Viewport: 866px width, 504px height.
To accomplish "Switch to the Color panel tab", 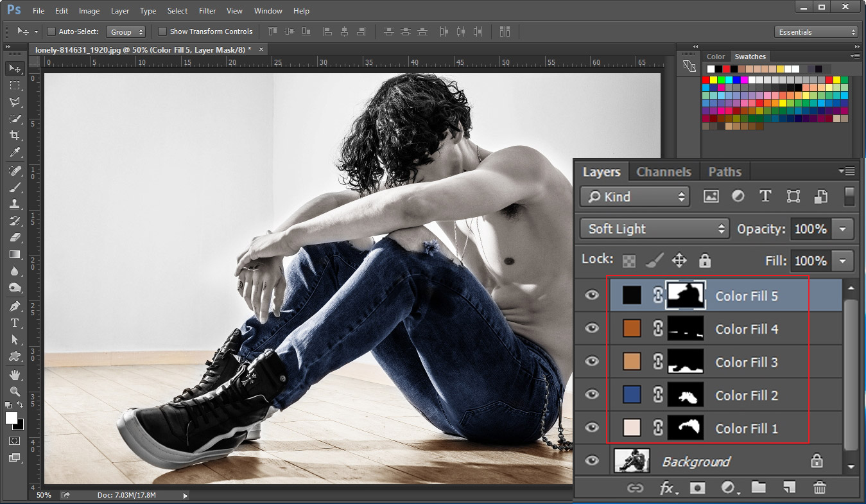I will tap(716, 56).
